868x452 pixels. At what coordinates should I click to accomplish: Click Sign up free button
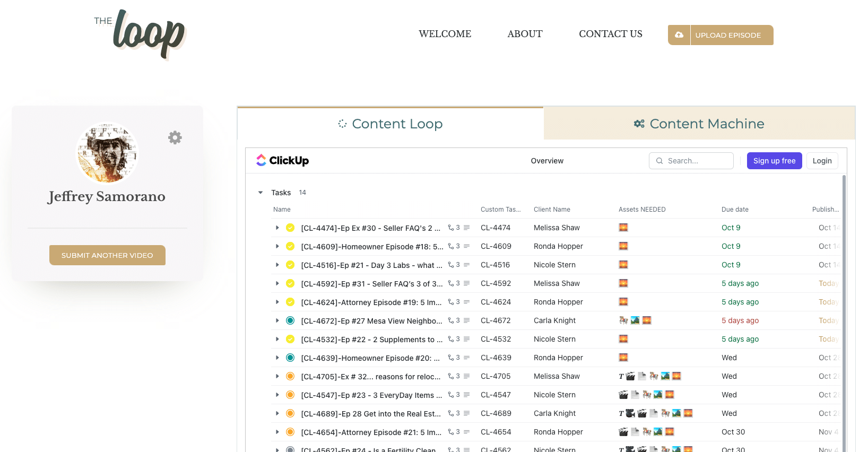(774, 161)
